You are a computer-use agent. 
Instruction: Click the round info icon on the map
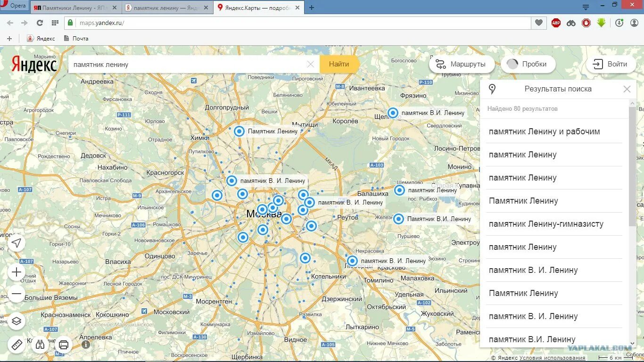click(86, 345)
